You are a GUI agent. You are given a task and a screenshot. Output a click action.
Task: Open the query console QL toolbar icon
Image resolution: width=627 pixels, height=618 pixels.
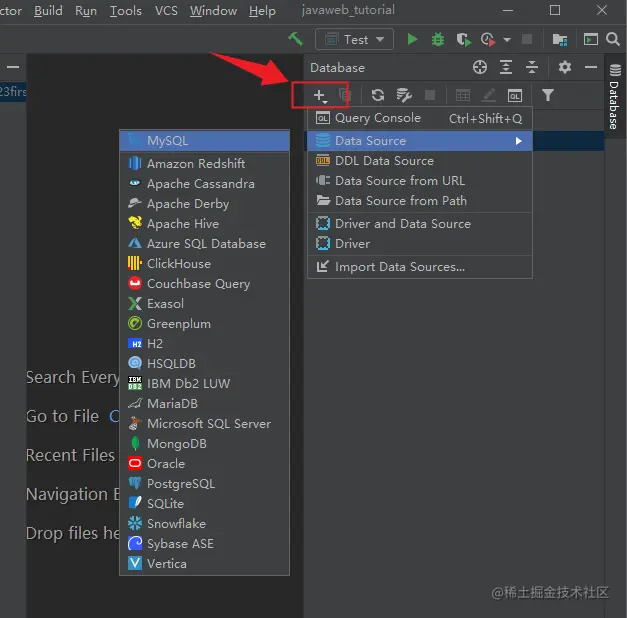tap(515, 96)
